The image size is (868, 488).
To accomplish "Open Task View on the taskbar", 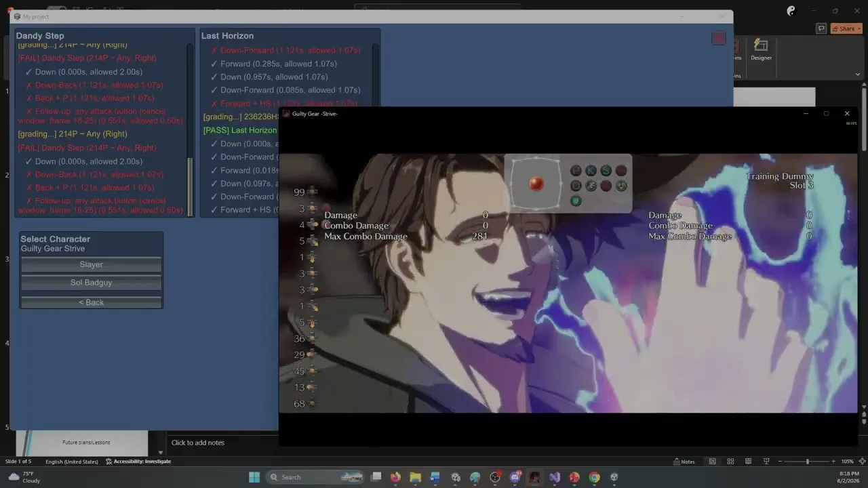I will pos(376,477).
